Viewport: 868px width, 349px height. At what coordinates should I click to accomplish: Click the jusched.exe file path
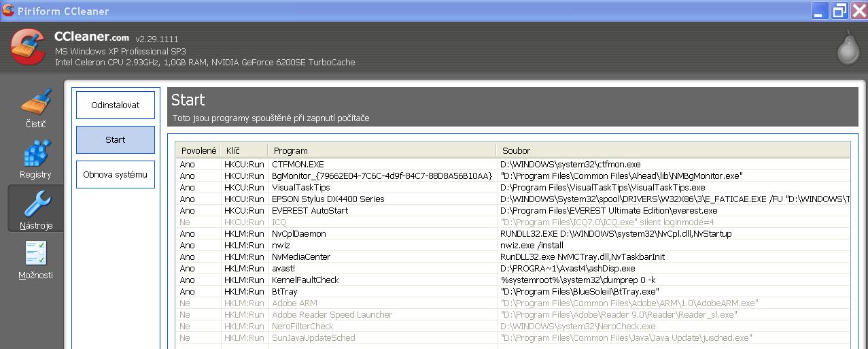pyautogui.click(x=626, y=337)
